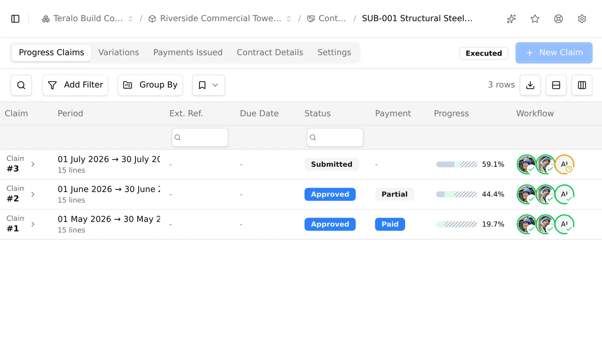602x364 pixels.
Task: Open the saved views bookmark dropdown
Action: [x=208, y=85]
